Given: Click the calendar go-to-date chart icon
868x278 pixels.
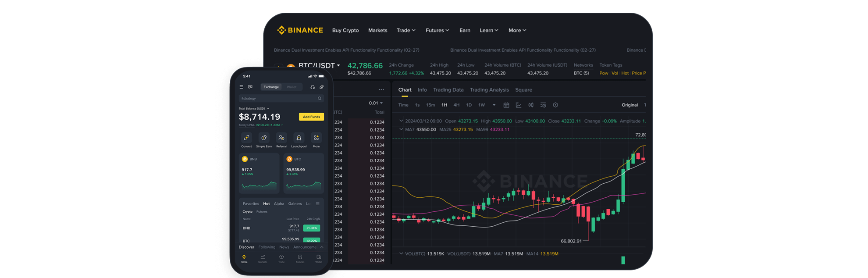Looking at the screenshot, I should tap(506, 105).
